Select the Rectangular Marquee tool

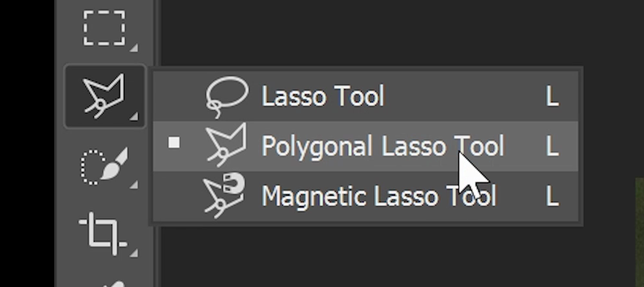pos(104,27)
